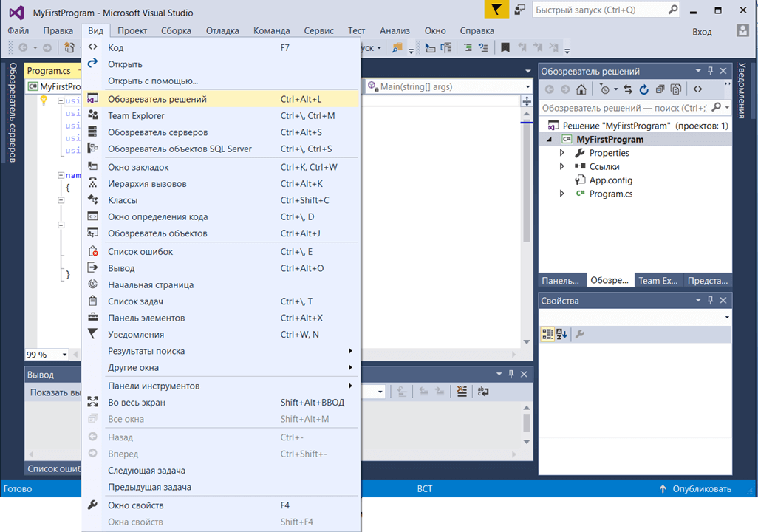
Task: Open the Properties object selector dropdown
Action: click(x=727, y=317)
